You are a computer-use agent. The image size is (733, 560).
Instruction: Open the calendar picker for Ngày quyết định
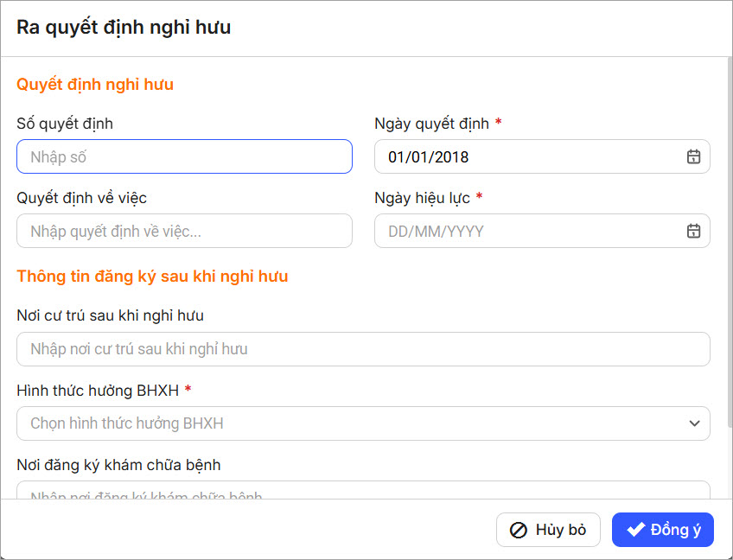692,156
